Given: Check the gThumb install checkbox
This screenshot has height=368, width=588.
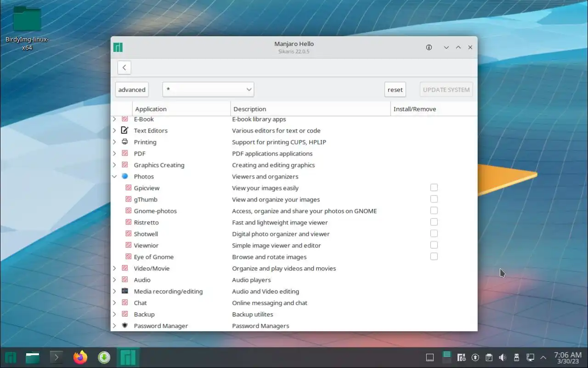Looking at the screenshot, I should coord(434,199).
